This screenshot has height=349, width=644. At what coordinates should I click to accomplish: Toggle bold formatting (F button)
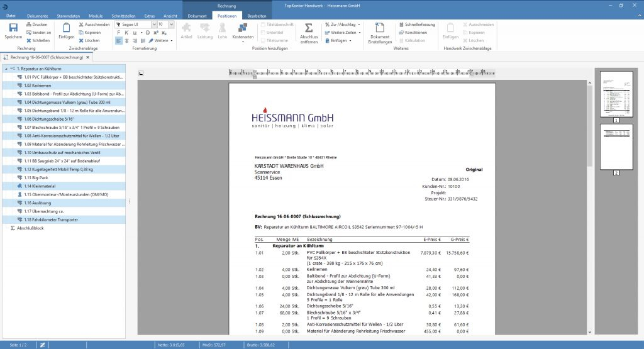coord(118,32)
